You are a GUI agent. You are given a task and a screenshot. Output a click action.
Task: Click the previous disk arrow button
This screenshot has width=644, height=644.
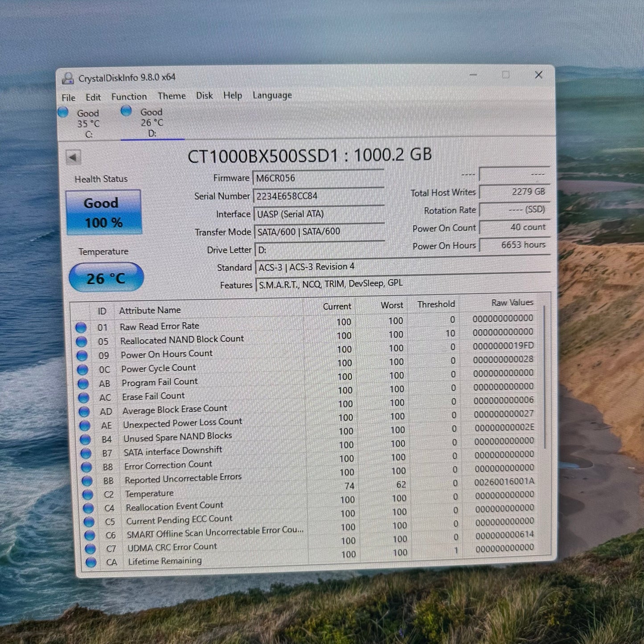pyautogui.click(x=73, y=157)
